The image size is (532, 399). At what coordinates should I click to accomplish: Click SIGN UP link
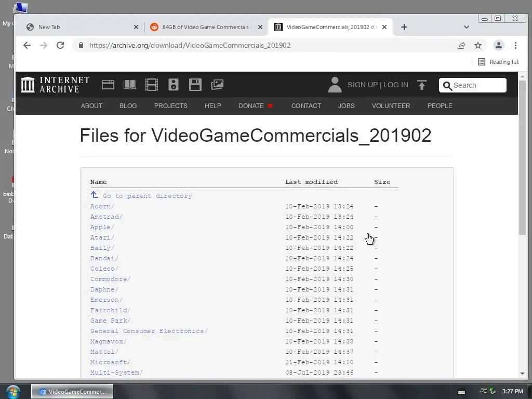(x=362, y=85)
